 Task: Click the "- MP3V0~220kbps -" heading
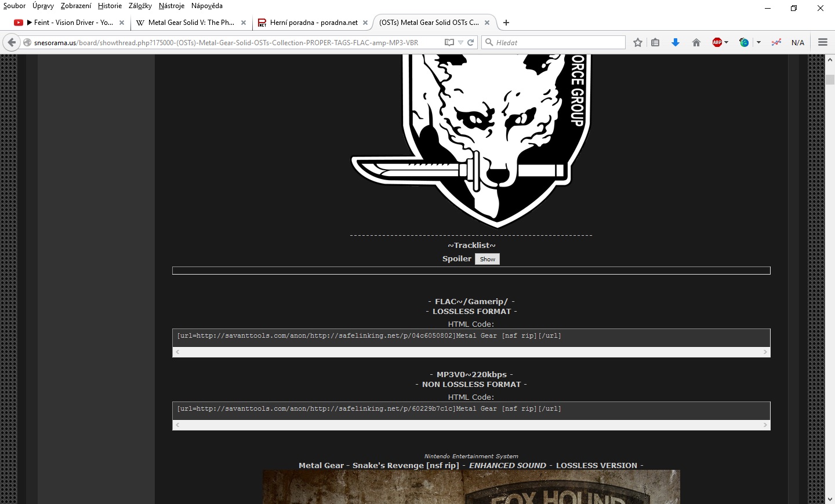coord(471,375)
